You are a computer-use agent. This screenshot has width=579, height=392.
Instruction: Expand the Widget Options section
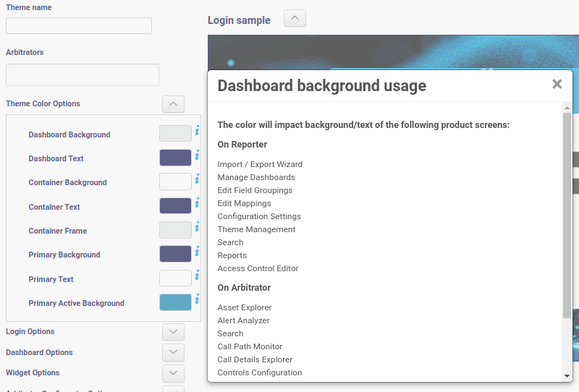tap(173, 373)
